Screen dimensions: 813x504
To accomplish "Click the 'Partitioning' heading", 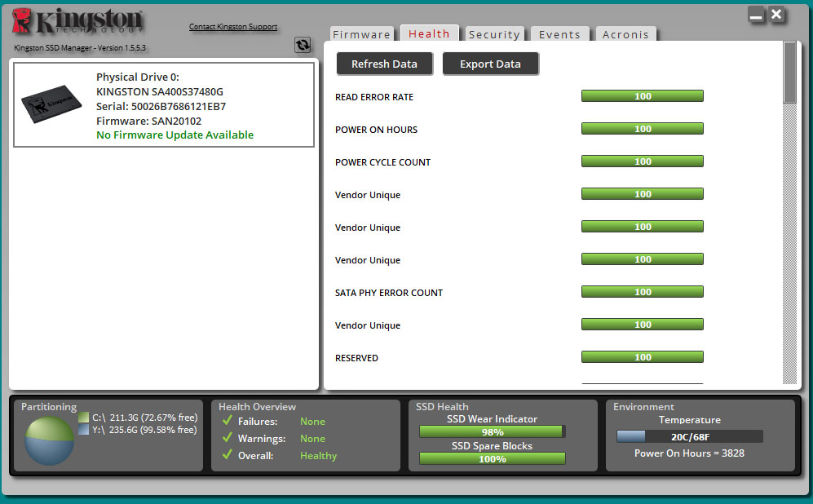I will (x=49, y=407).
